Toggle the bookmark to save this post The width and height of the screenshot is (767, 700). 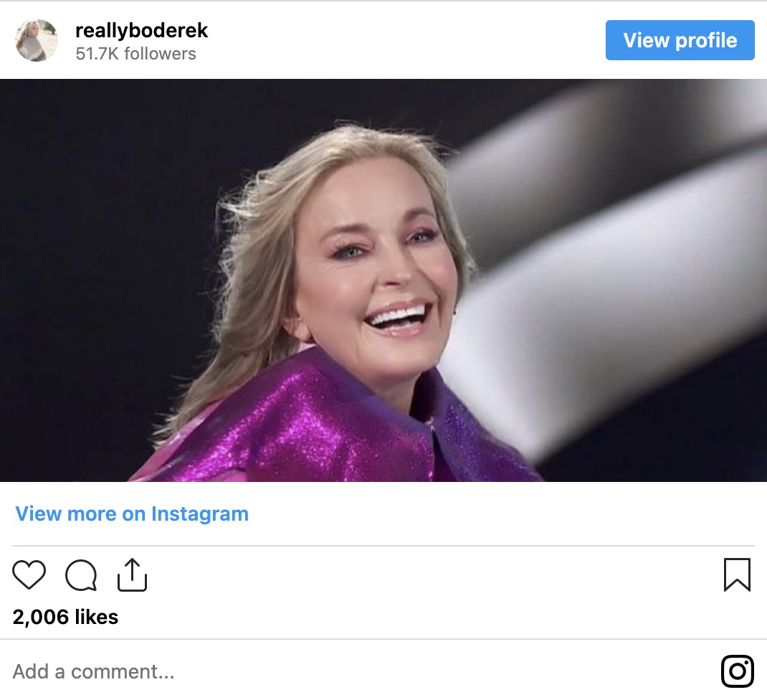(x=737, y=574)
